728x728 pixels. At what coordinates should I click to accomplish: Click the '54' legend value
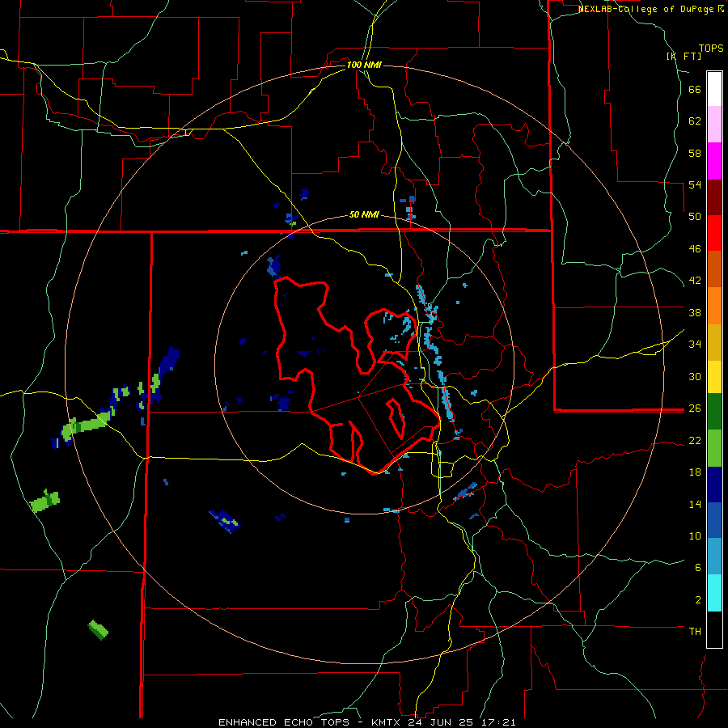pos(695,184)
